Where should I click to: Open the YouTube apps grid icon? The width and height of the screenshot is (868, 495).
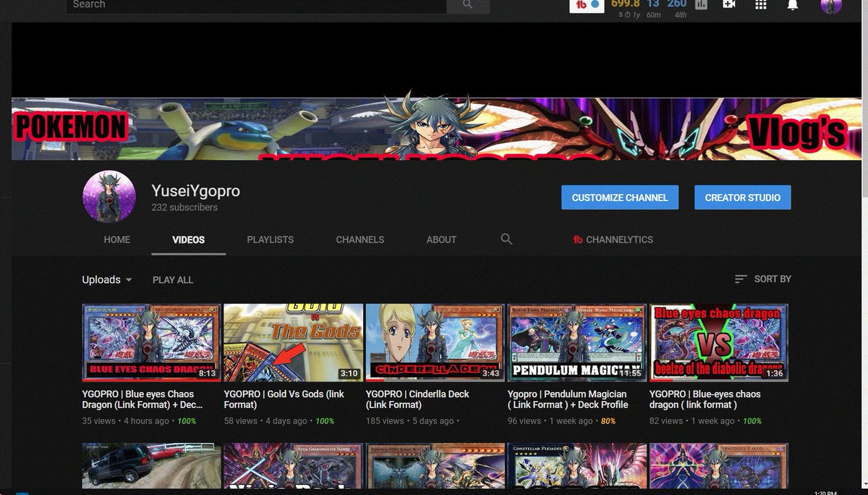pyautogui.click(x=761, y=4)
